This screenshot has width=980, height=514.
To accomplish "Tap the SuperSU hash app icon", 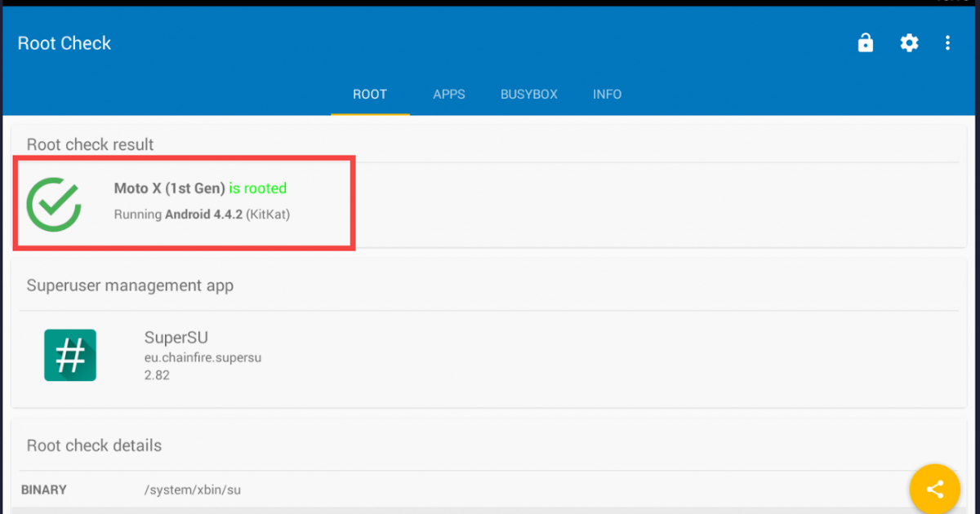I will [70, 355].
